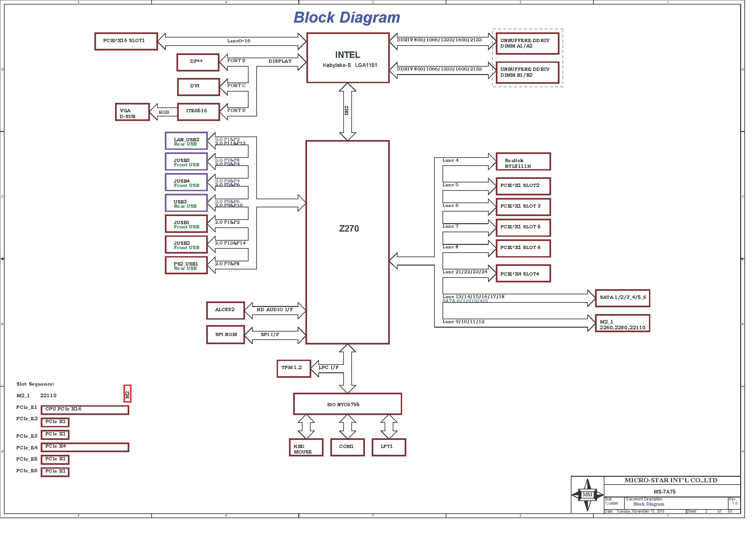Click the VGA D-SUB block
The height and width of the screenshot is (535, 756).
click(x=133, y=112)
